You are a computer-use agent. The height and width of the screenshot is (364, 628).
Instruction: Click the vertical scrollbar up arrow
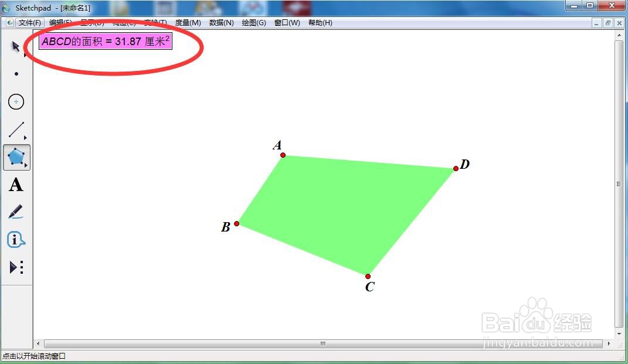(x=619, y=35)
